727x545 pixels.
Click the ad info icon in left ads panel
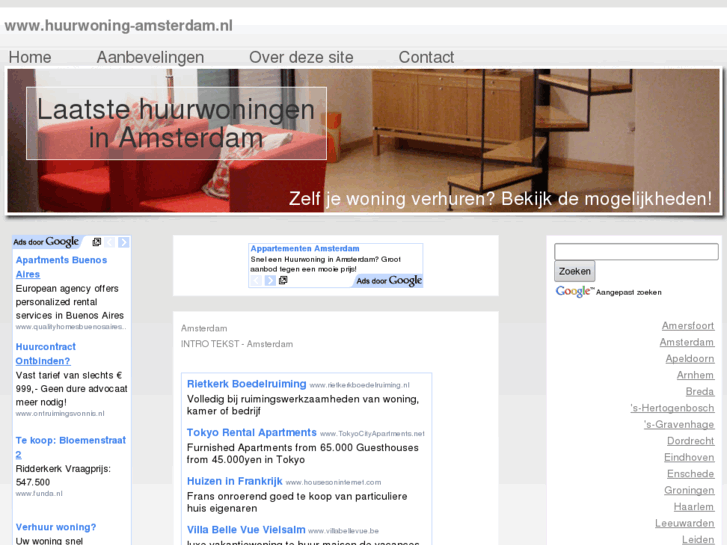(96, 242)
